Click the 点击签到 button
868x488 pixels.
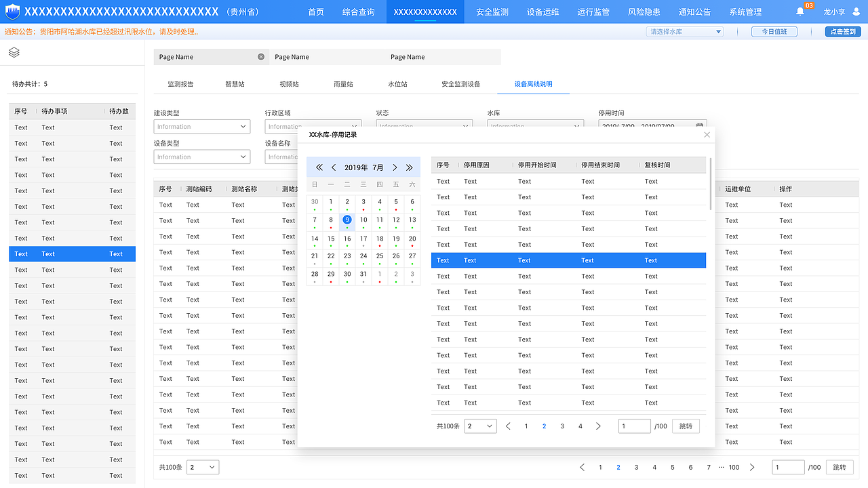pyautogui.click(x=843, y=32)
